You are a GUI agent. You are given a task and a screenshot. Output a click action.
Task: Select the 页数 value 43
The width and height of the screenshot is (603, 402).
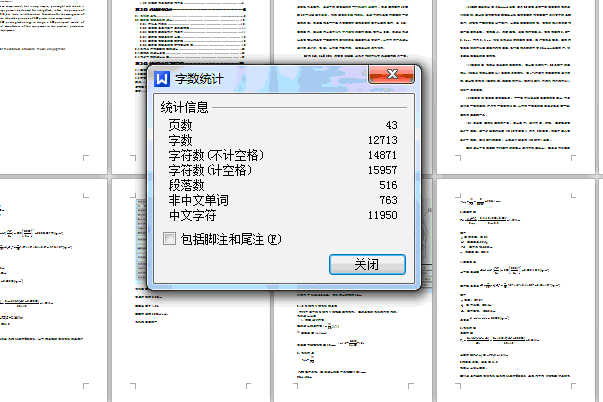(391, 125)
